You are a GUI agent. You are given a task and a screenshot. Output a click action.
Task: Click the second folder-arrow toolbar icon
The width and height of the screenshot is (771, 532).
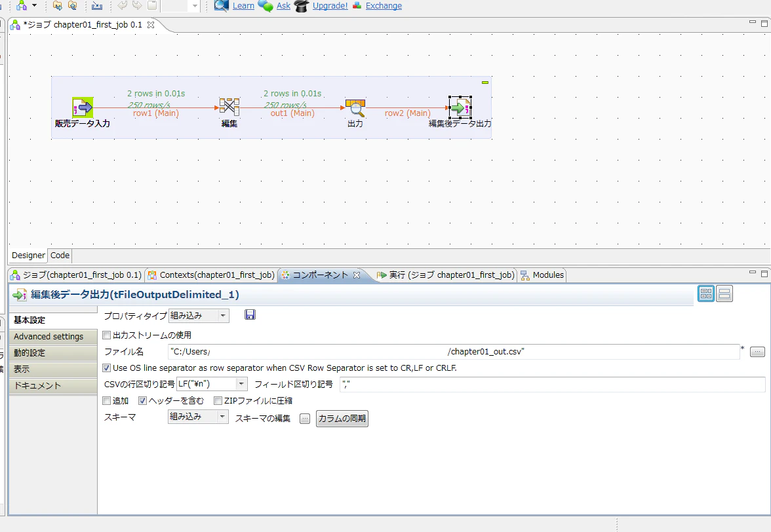tap(72, 5)
